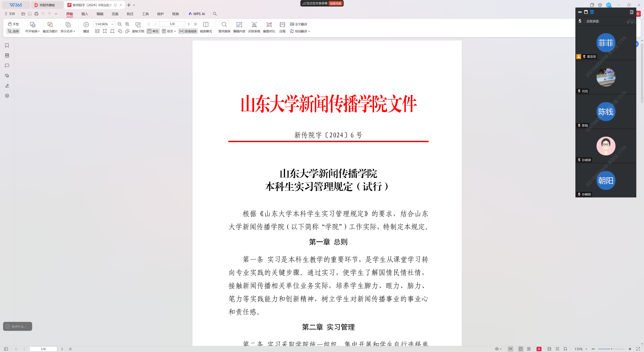Click the Play (播放) slideshow icon
Viewport: 644px width, 352px height.
tap(86, 24)
